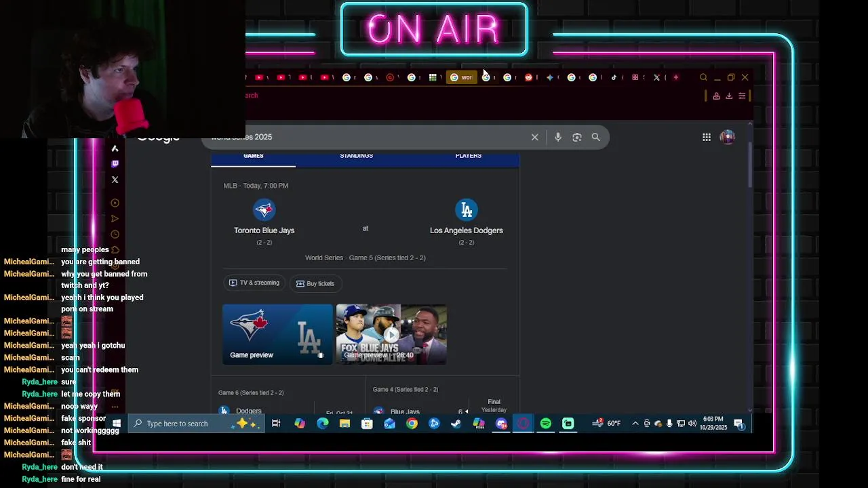868x488 pixels.
Task: Open the Google apps grid
Action: pyautogui.click(x=707, y=137)
